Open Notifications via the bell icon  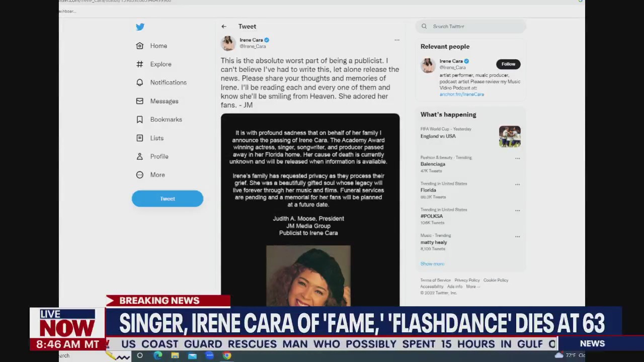pyautogui.click(x=139, y=82)
